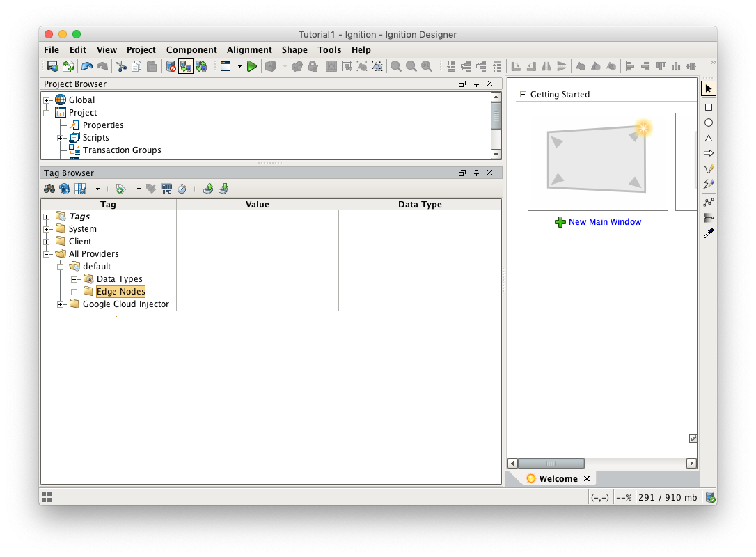Open the new tag dropdown arrow

139,189
